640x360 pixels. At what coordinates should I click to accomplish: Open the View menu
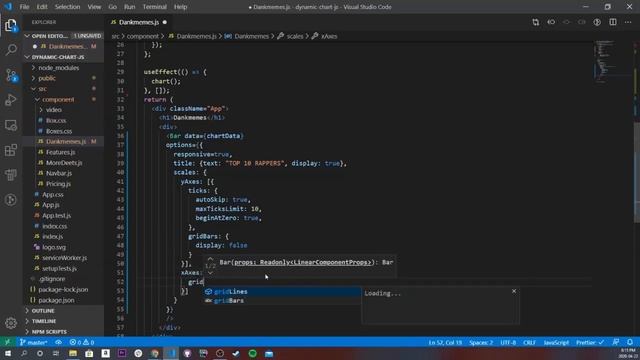(94, 7)
